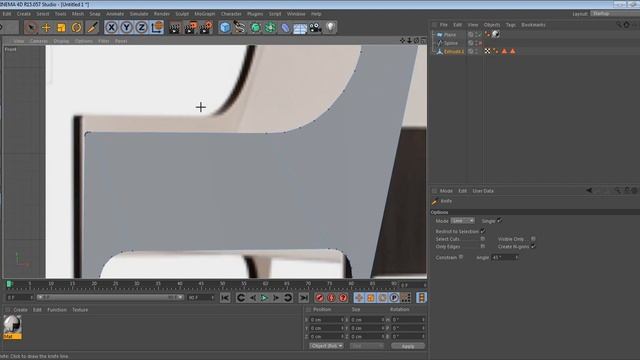Enable Visible Only checkbox
Screen dimensions: 640x360
tap(533, 239)
